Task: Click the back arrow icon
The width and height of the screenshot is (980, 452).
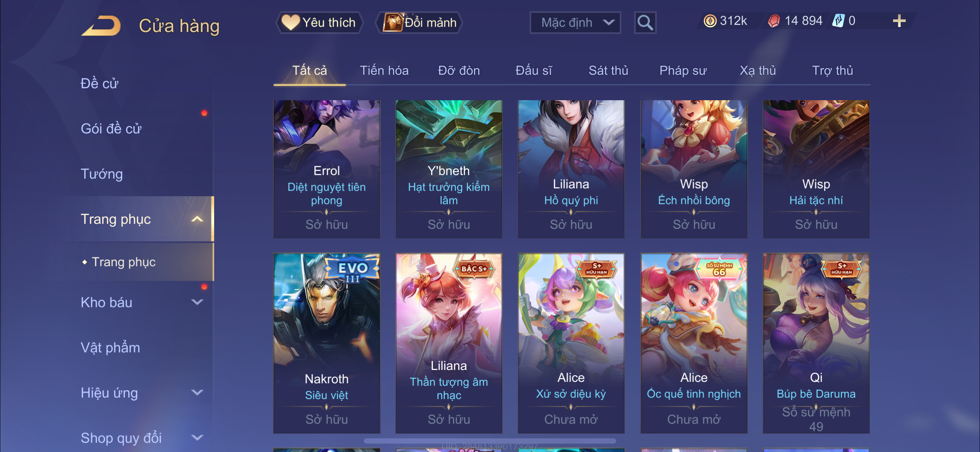Action: coord(101,26)
